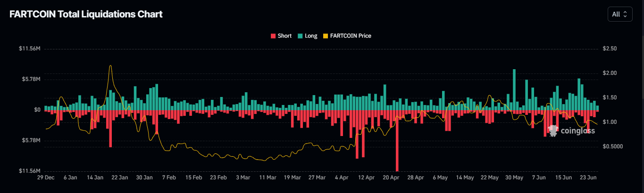644x193 pixels.
Task: Toggle the Long series legend label
Action: tap(311, 36)
